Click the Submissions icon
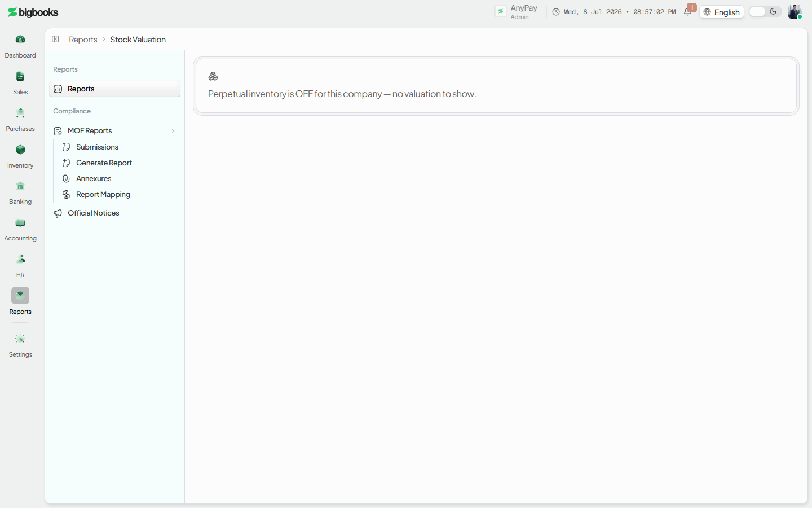The image size is (812, 508). [66, 147]
